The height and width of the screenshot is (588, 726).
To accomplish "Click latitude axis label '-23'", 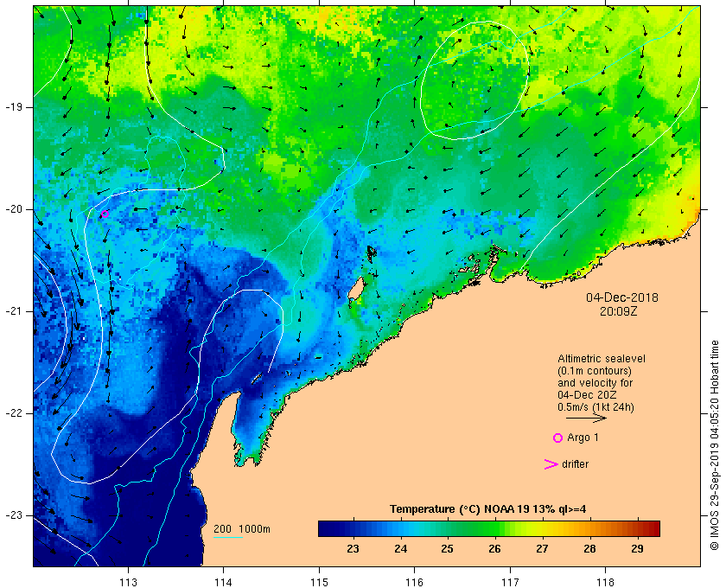I will pyautogui.click(x=14, y=515).
